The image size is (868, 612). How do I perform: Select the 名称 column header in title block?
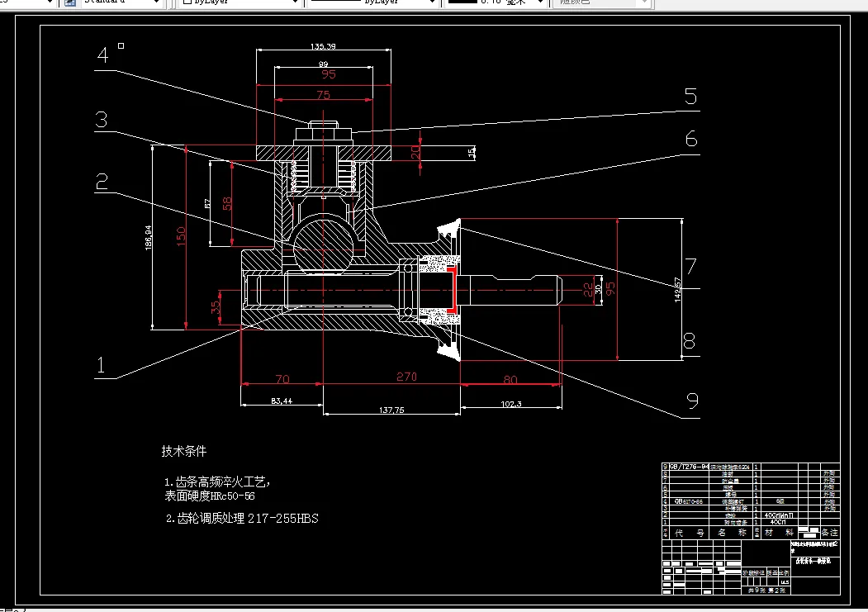[732, 533]
